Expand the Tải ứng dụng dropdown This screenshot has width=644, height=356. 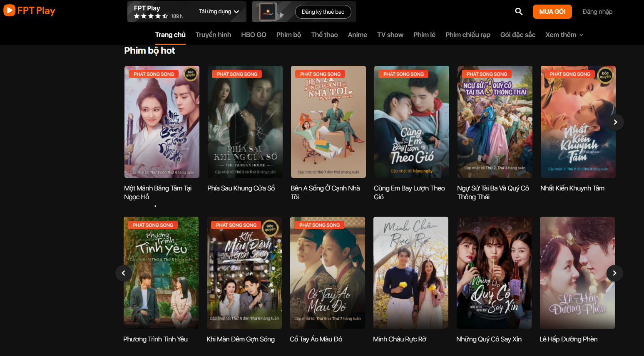tap(219, 12)
